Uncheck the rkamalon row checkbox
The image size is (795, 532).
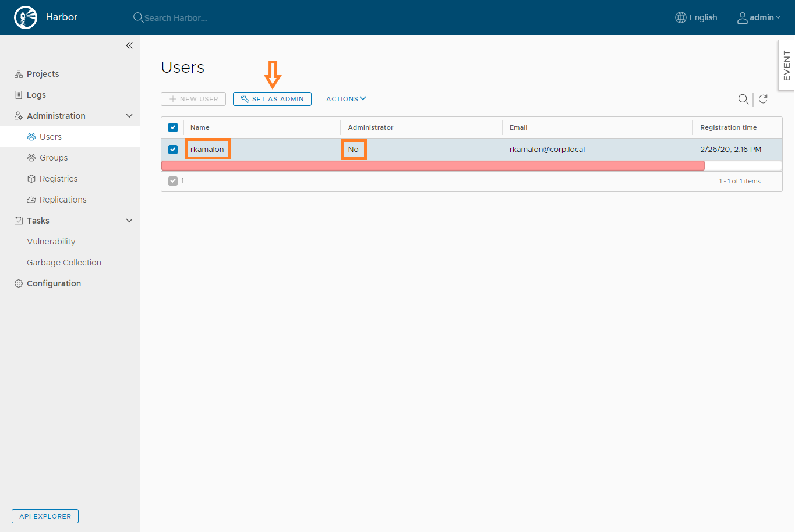173,150
